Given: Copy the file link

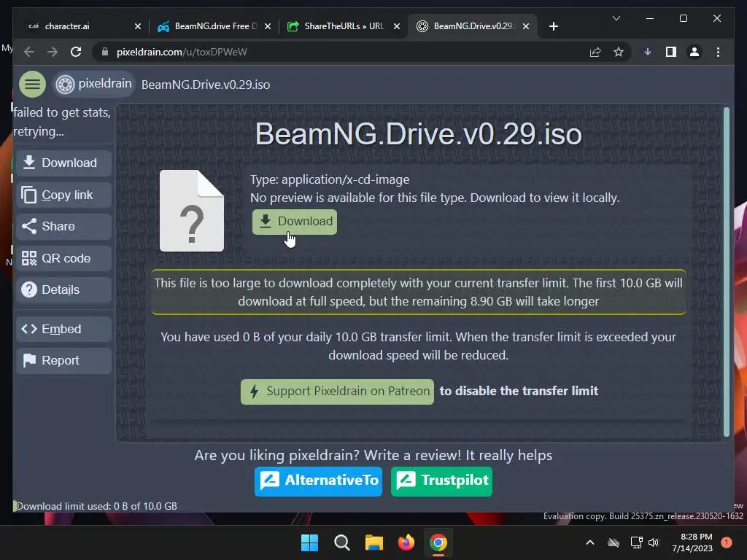Looking at the screenshot, I should pyautogui.click(x=64, y=195).
